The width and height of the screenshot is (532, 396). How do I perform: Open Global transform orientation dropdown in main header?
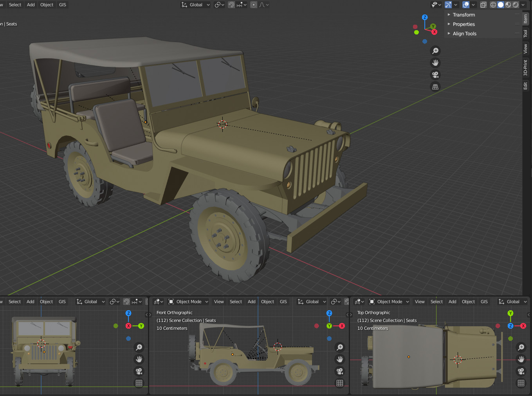pyautogui.click(x=196, y=5)
